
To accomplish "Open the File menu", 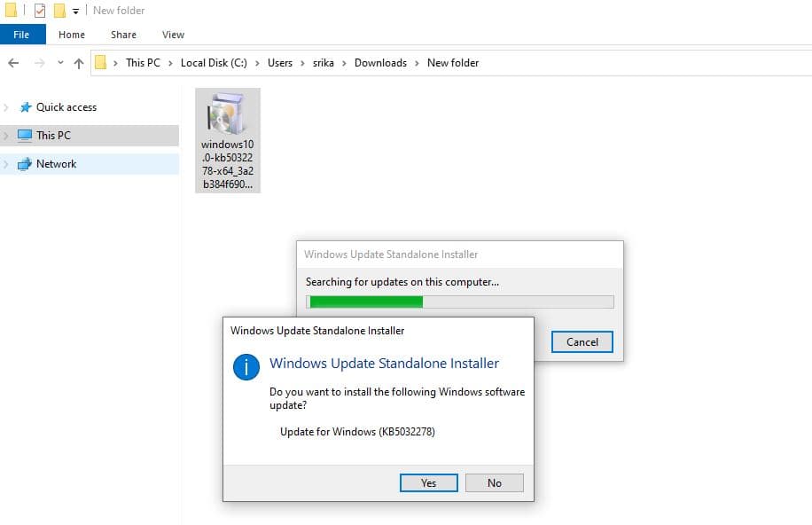I will click(22, 34).
